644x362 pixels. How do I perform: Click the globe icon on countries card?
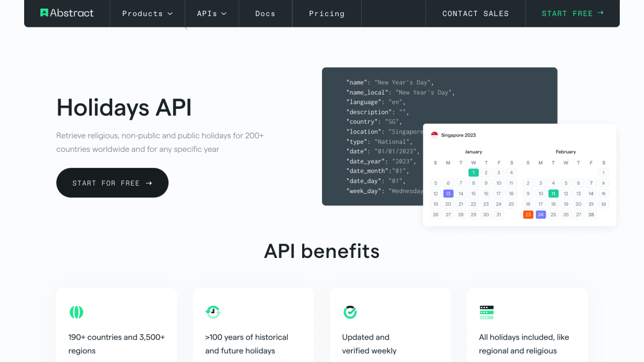point(76,312)
